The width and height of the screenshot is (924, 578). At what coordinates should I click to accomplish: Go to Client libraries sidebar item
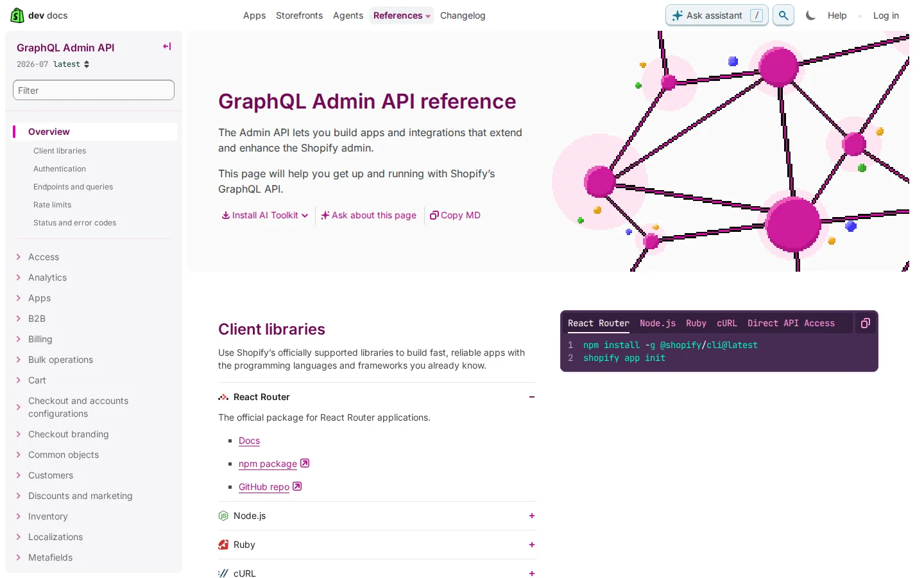[60, 151]
